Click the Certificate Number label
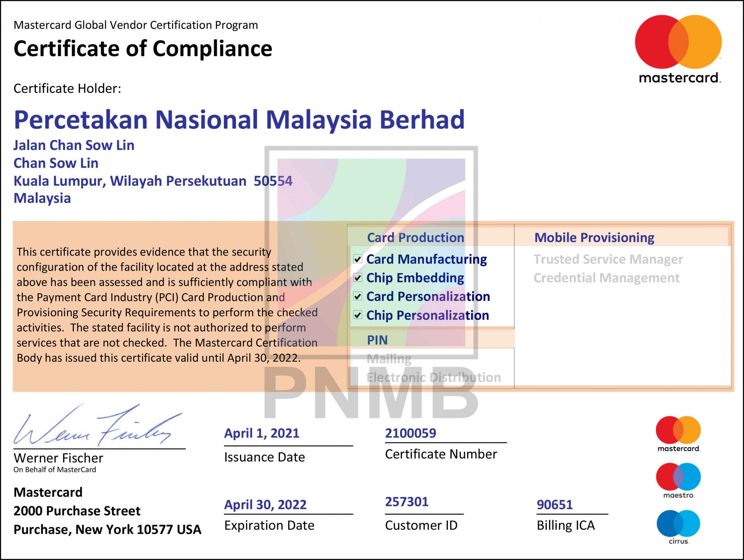This screenshot has height=560, width=744. coord(441,454)
